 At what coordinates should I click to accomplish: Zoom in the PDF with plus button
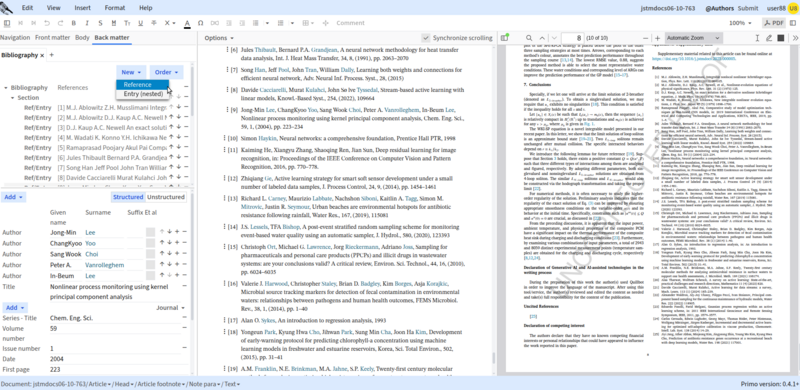click(x=657, y=38)
